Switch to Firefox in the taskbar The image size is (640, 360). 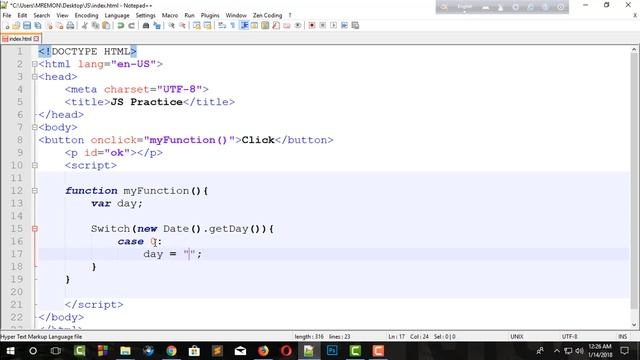tap(263, 351)
